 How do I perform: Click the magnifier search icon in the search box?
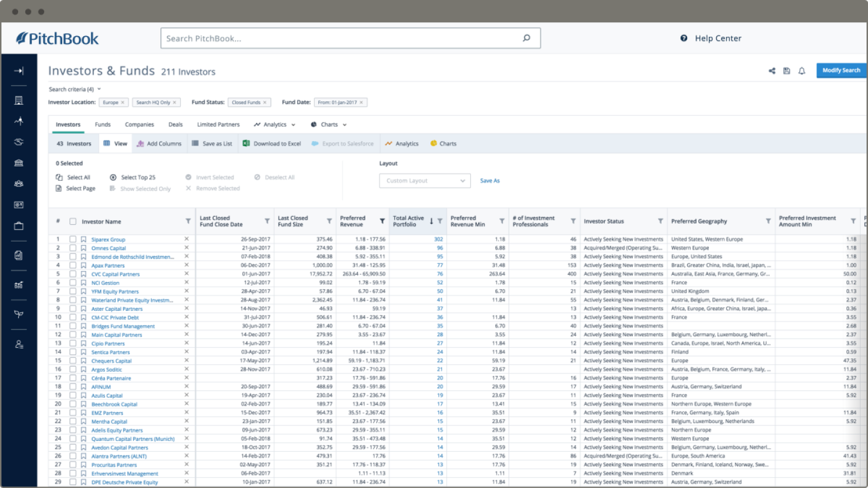point(526,38)
